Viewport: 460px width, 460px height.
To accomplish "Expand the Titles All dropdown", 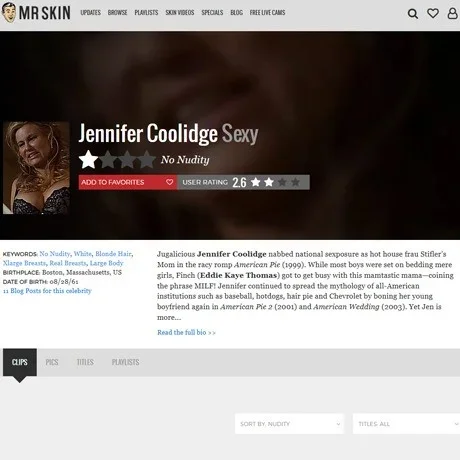I will pyautogui.click(x=407, y=424).
